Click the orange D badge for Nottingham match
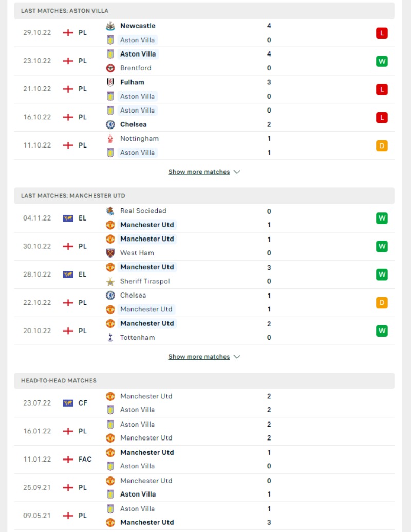 pos(382,145)
